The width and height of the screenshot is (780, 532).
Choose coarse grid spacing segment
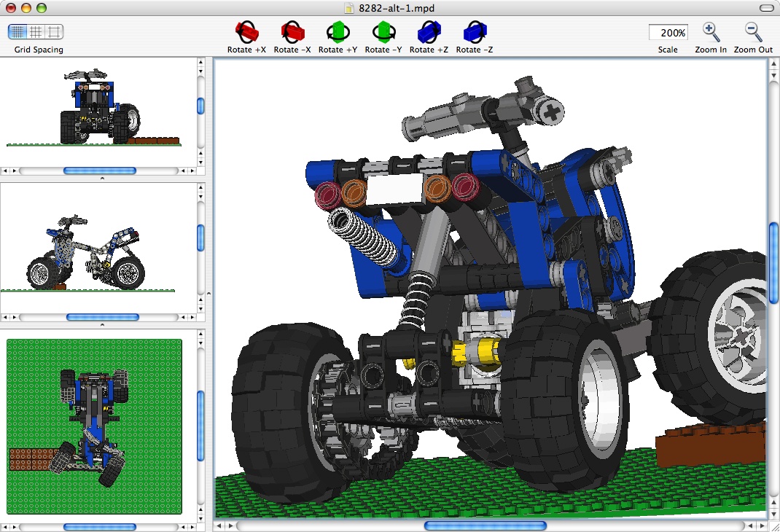tap(55, 31)
